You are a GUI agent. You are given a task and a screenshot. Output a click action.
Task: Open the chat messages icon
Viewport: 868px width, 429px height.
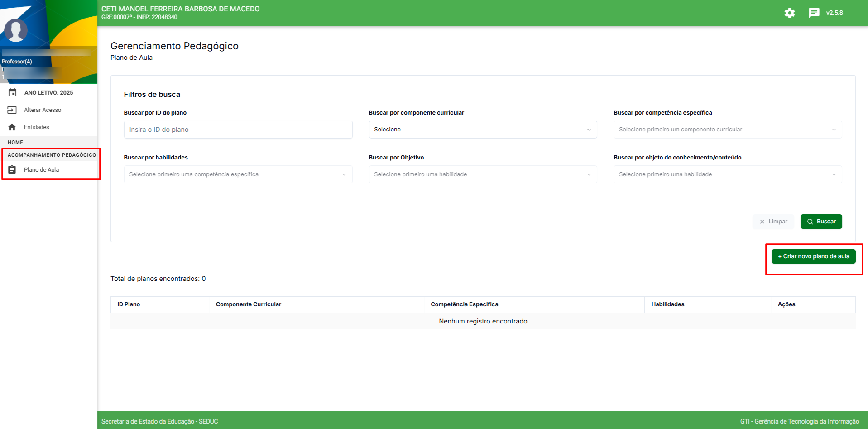pyautogui.click(x=814, y=13)
